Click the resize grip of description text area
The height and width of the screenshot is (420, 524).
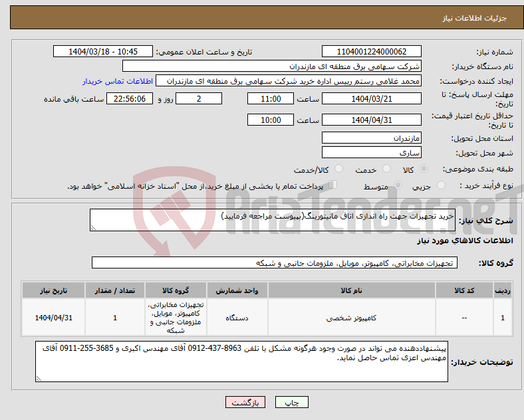pos(93,228)
